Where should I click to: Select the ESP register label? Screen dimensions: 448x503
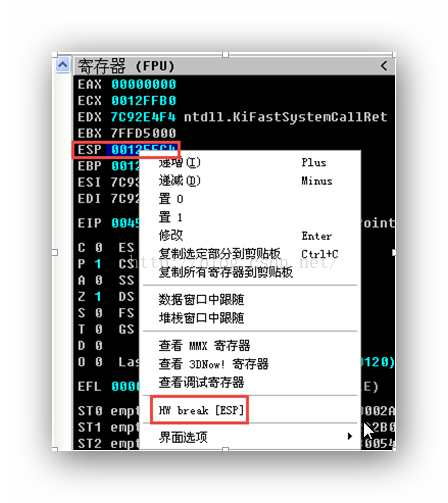coord(89,150)
